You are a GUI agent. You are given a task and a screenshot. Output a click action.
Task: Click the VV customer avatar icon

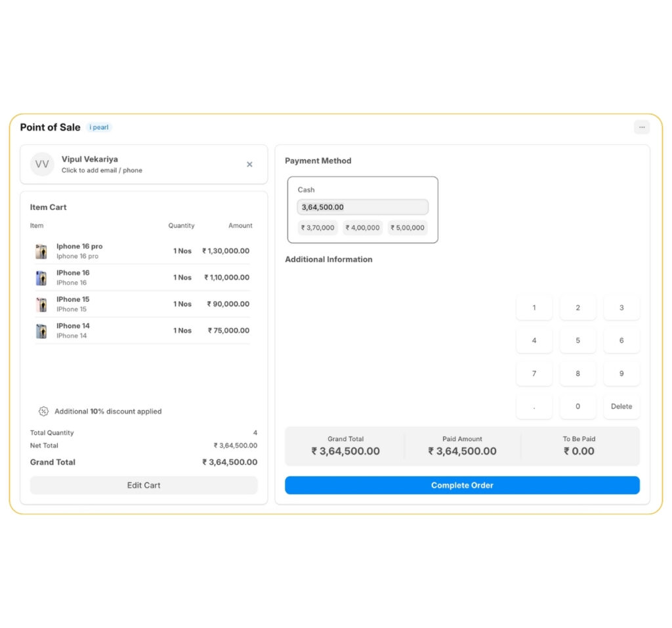41,164
